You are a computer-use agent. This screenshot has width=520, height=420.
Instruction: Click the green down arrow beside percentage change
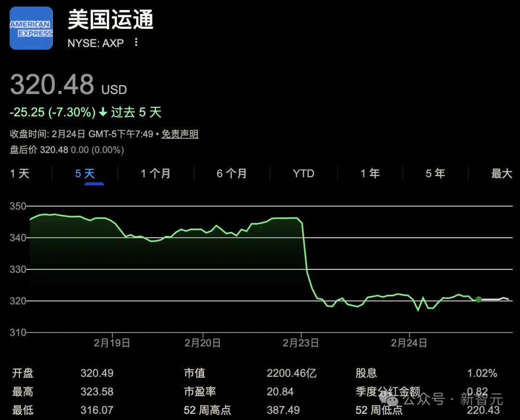coord(103,113)
